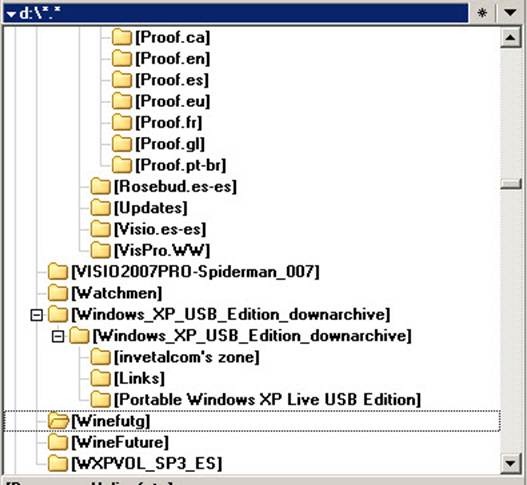Viewport: 527px width, 485px height.
Task: Click the Proof.fr folder icon
Action: [x=121, y=122]
